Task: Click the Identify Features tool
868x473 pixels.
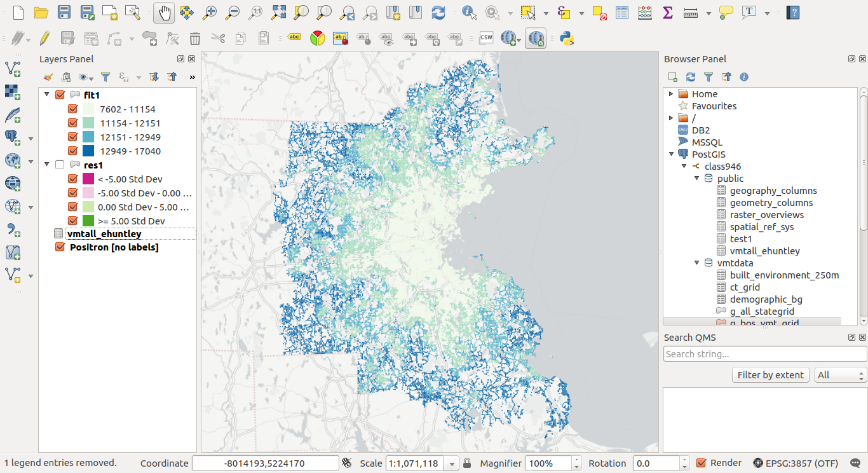Action: 469,12
